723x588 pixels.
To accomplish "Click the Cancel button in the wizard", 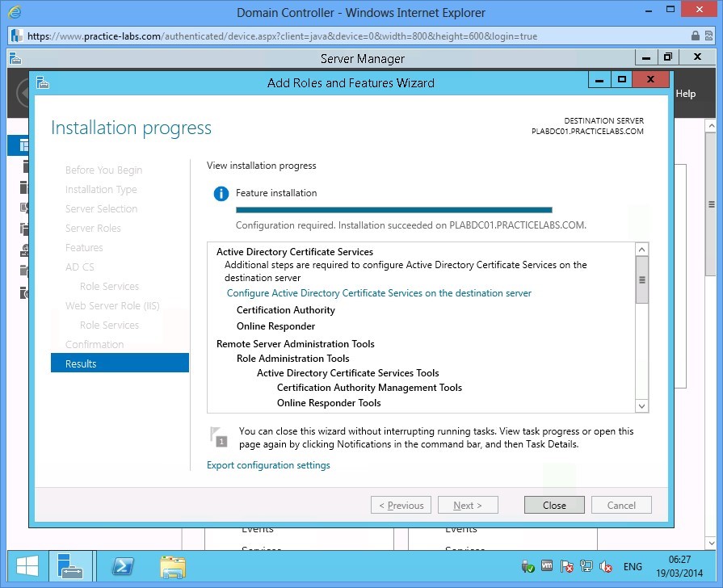I will [621, 504].
